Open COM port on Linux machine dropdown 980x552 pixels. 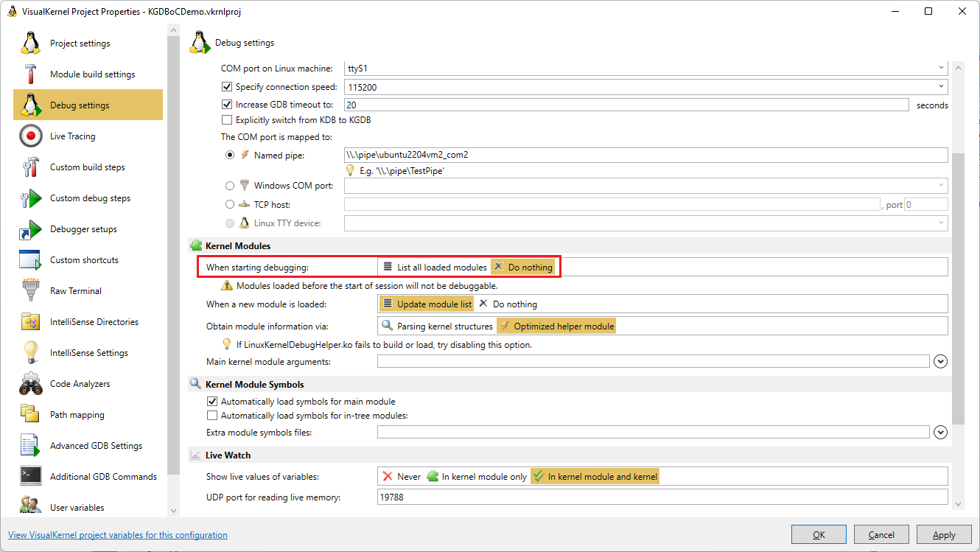(941, 68)
